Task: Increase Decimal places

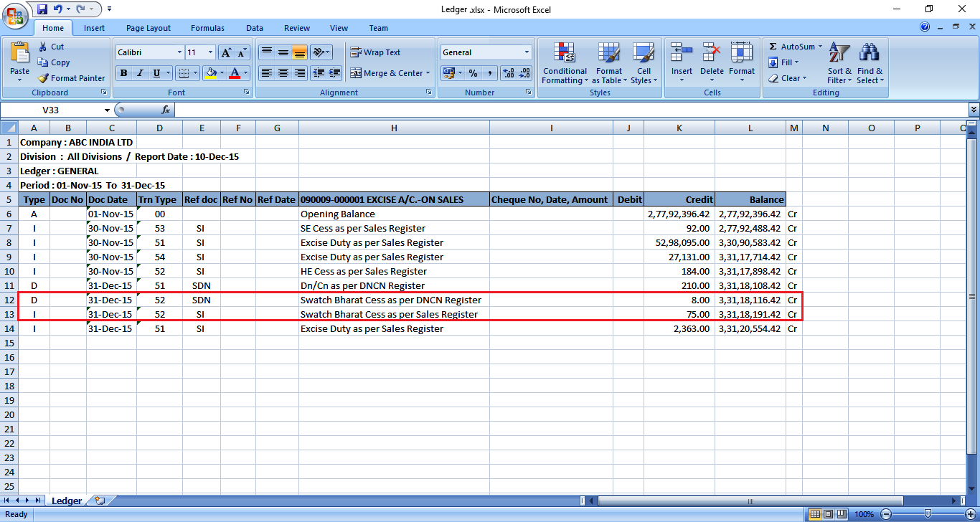Action: tap(509, 73)
